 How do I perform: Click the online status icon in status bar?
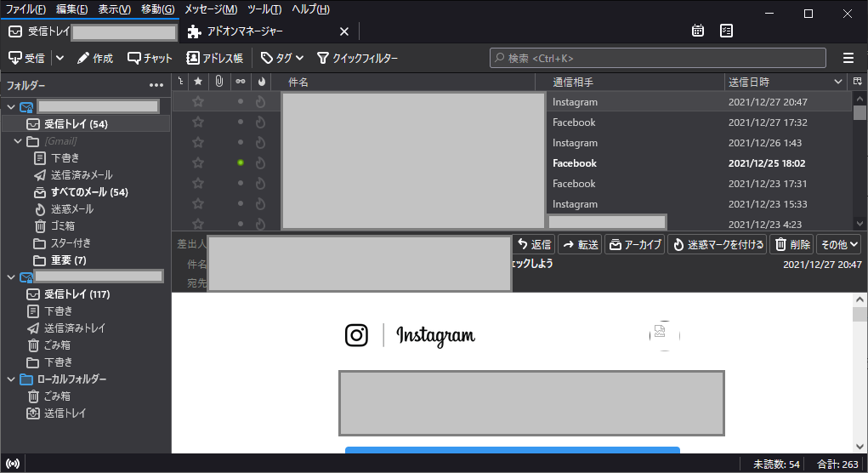click(12, 464)
